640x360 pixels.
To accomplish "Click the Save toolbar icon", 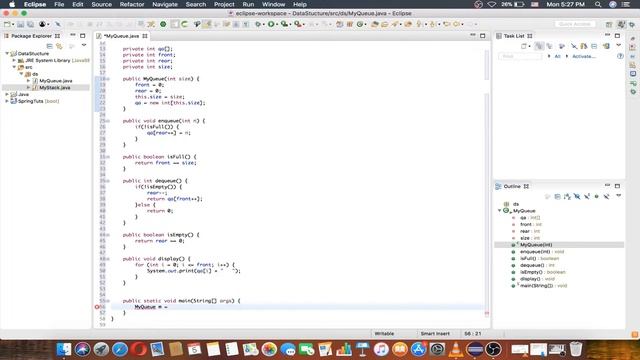I will (20, 24).
